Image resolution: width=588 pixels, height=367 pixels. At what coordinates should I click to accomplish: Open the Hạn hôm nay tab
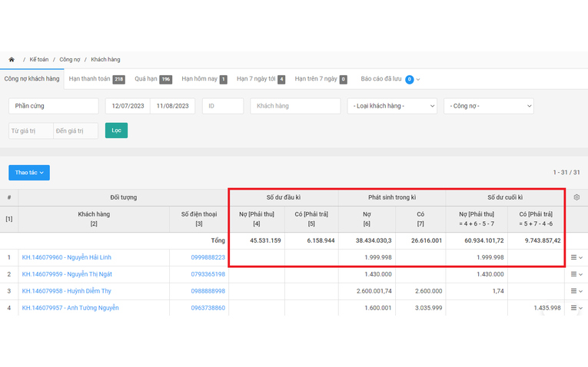tap(204, 79)
